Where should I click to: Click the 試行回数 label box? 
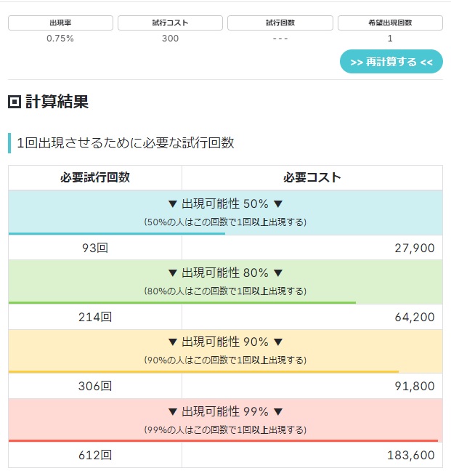click(280, 23)
